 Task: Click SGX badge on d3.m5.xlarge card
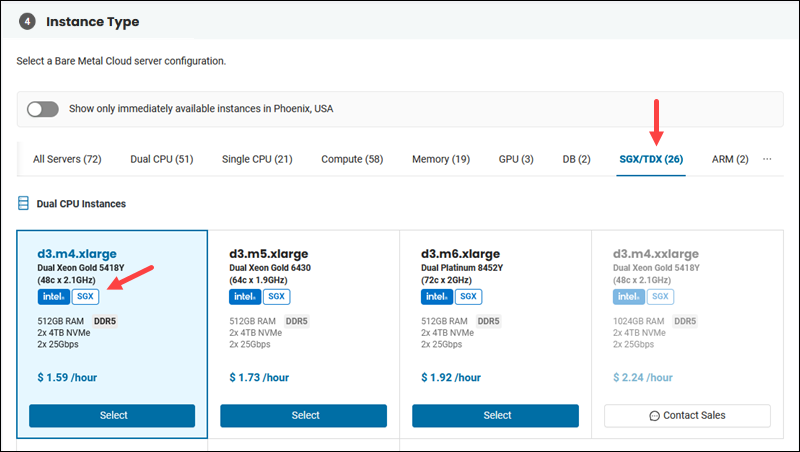pyautogui.click(x=277, y=296)
